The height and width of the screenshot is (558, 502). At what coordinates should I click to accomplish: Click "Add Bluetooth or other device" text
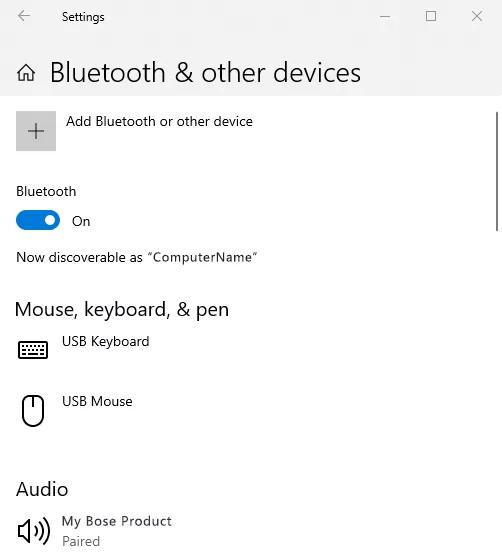click(x=159, y=121)
